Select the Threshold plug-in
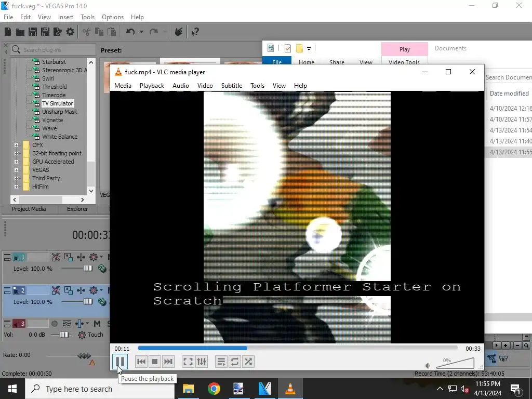 tap(54, 87)
